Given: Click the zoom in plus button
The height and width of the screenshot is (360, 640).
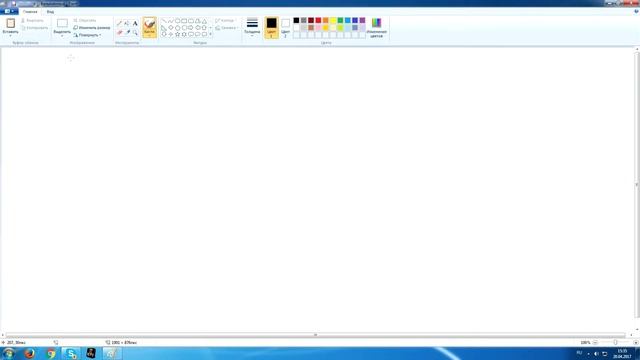Looking at the screenshot, I should pyautogui.click(x=636, y=342).
